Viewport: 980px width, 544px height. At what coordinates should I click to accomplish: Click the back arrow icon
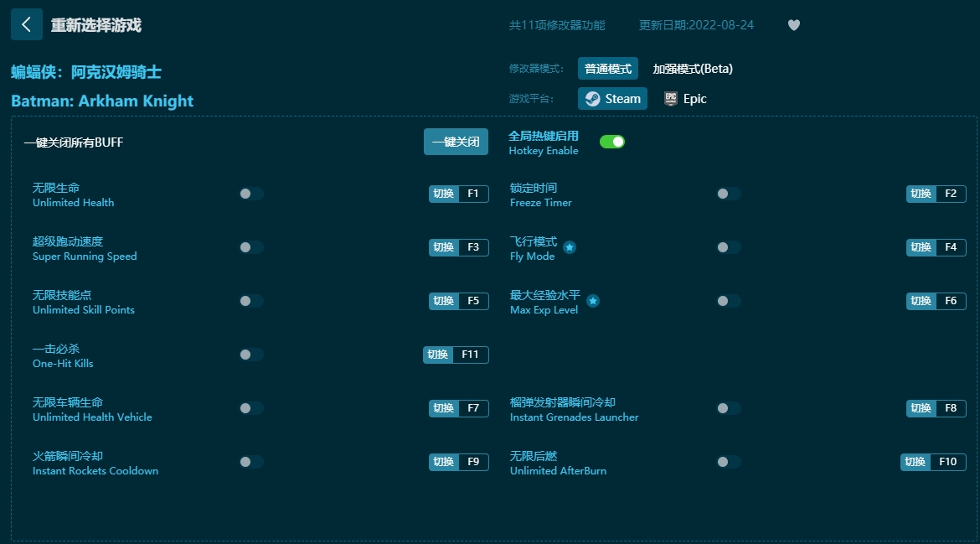pyautogui.click(x=26, y=24)
